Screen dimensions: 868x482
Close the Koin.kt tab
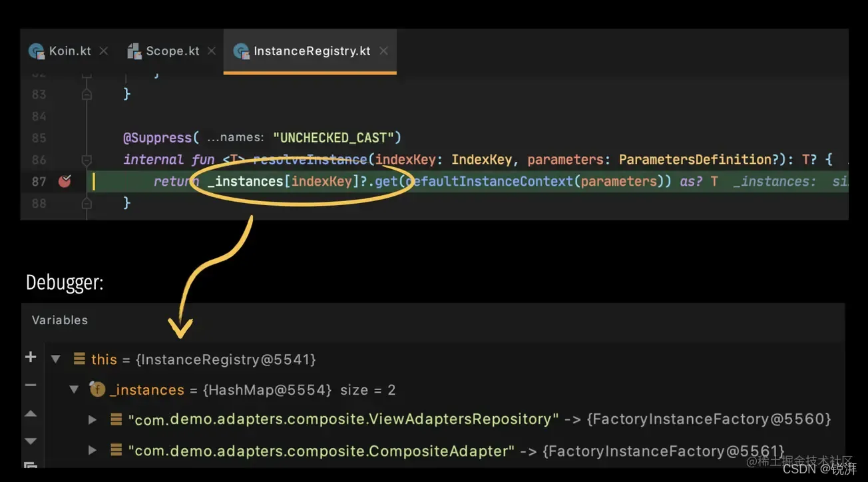(103, 51)
